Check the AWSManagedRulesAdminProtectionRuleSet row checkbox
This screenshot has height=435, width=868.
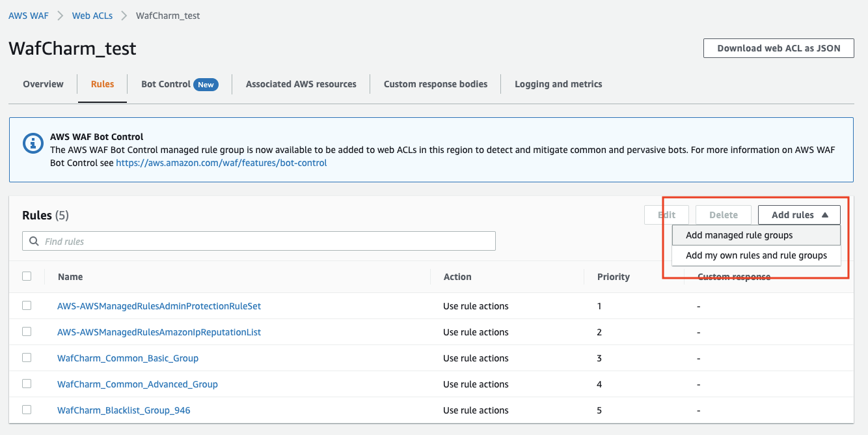[x=27, y=305]
